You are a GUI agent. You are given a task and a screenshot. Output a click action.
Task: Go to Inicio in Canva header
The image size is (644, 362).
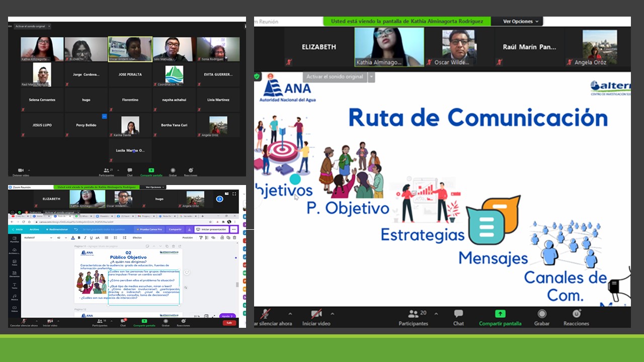coord(17,229)
